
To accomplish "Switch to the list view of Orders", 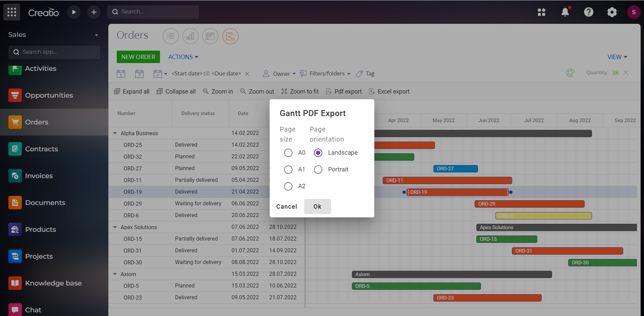I will [171, 36].
